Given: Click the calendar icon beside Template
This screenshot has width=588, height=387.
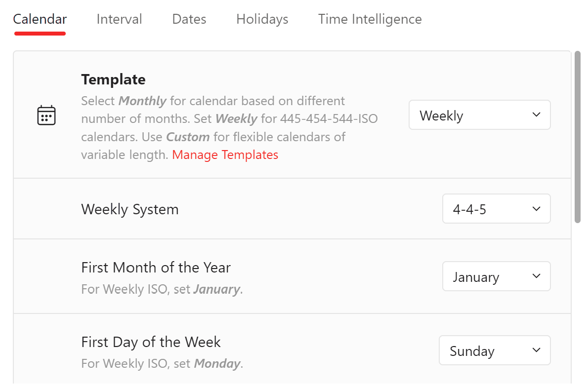Looking at the screenshot, I should point(46,115).
